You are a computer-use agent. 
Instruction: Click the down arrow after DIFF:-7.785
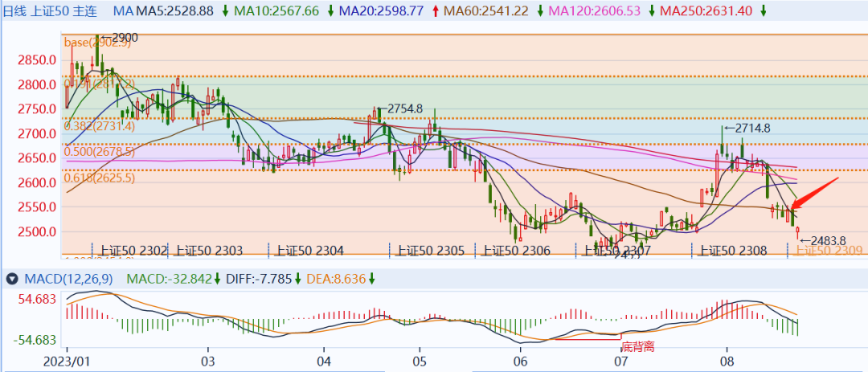click(297, 280)
